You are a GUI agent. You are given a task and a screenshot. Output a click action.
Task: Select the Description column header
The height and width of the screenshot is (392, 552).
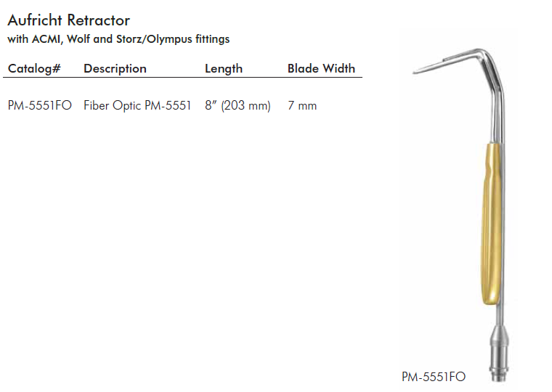[x=115, y=69]
